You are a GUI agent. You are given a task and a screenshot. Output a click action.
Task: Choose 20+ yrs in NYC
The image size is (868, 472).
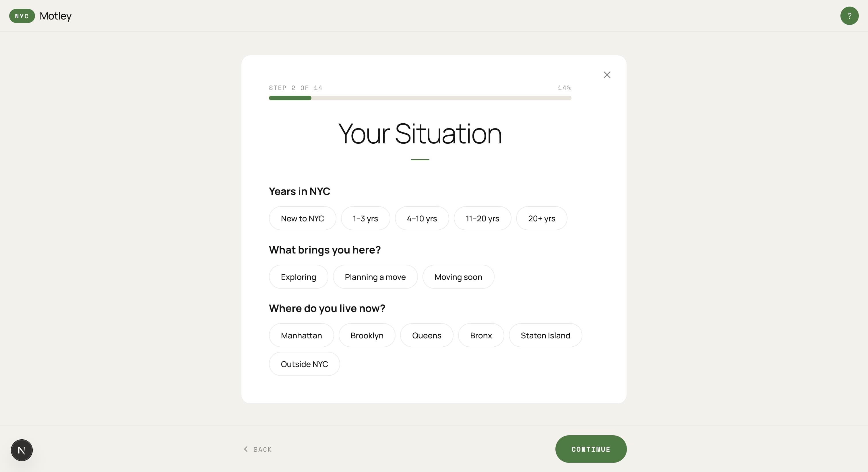541,219
